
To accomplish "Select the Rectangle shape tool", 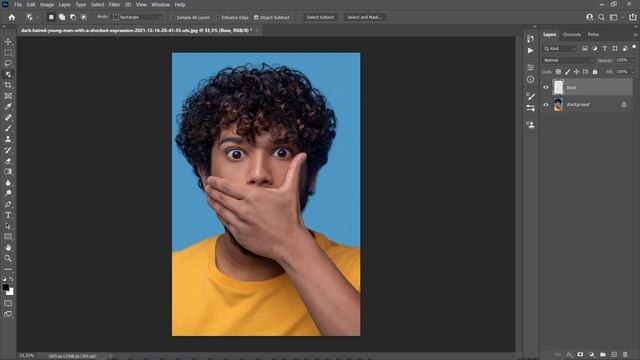I will [x=8, y=236].
